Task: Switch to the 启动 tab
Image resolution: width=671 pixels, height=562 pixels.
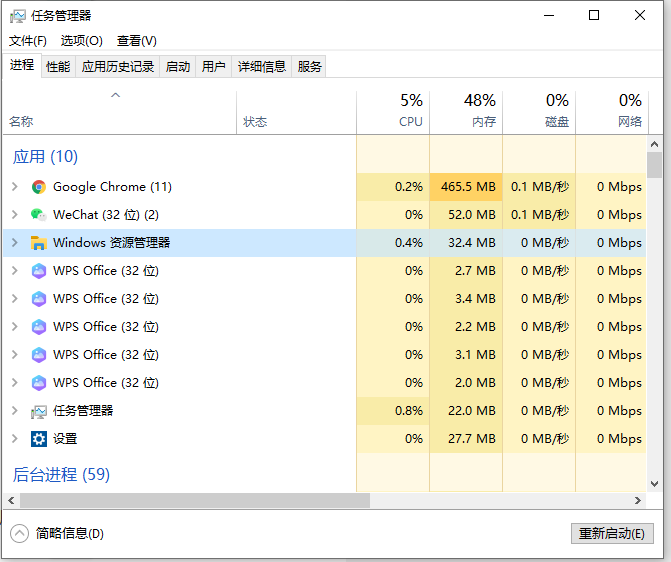Action: coord(177,67)
